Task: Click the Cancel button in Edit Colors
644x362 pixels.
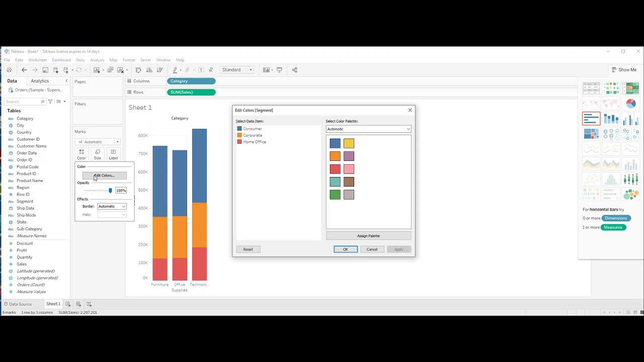Action: click(372, 249)
